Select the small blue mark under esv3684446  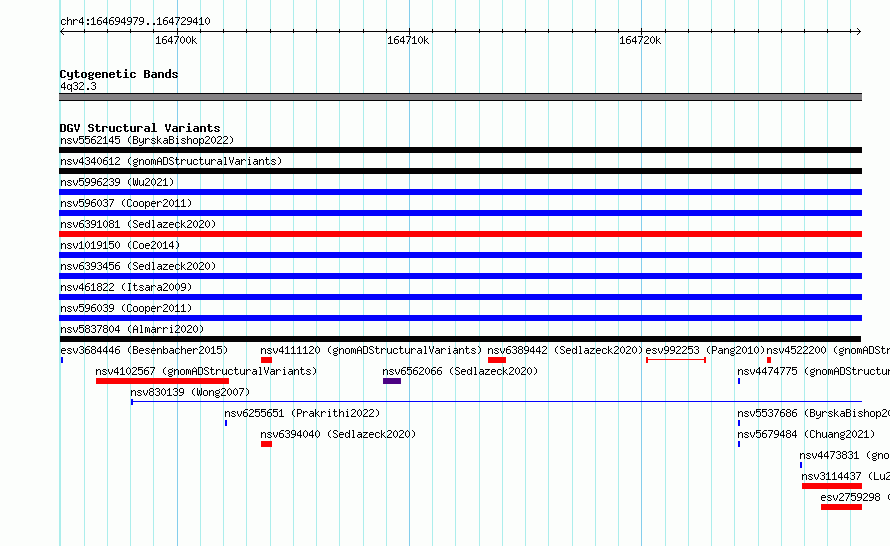[x=62, y=360]
